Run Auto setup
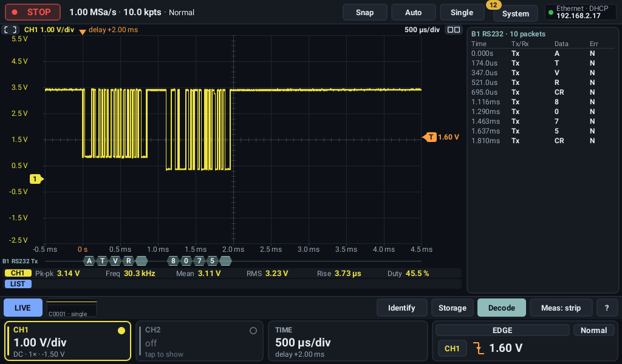622x364 pixels. click(413, 12)
